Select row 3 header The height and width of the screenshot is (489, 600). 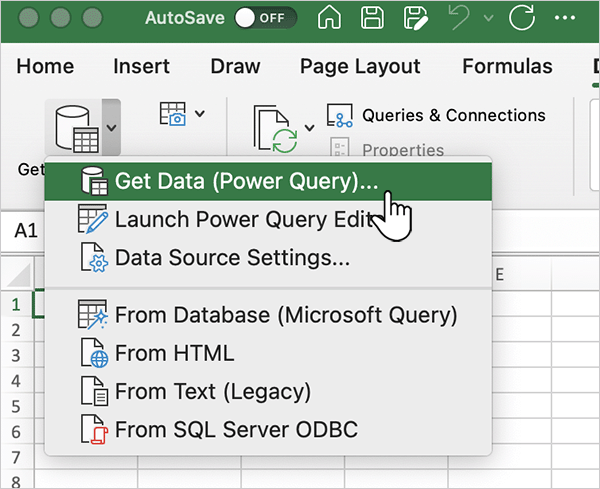pos(15,355)
